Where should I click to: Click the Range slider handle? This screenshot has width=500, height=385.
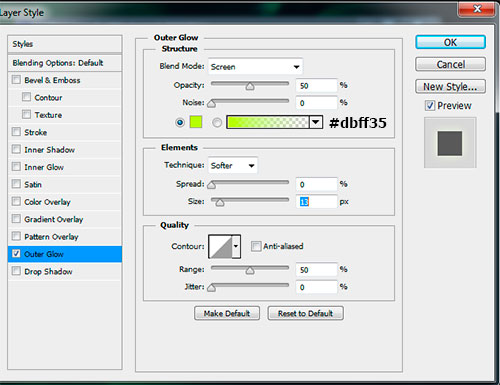pos(250,271)
